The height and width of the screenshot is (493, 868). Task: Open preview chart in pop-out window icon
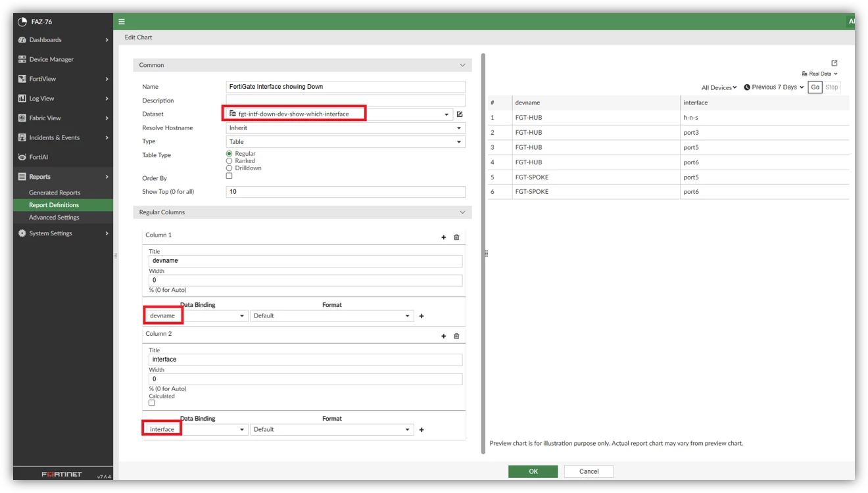pos(834,63)
